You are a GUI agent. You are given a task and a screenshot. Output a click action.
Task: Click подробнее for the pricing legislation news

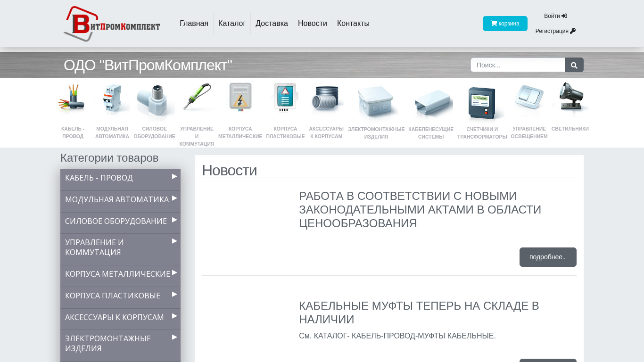548,257
